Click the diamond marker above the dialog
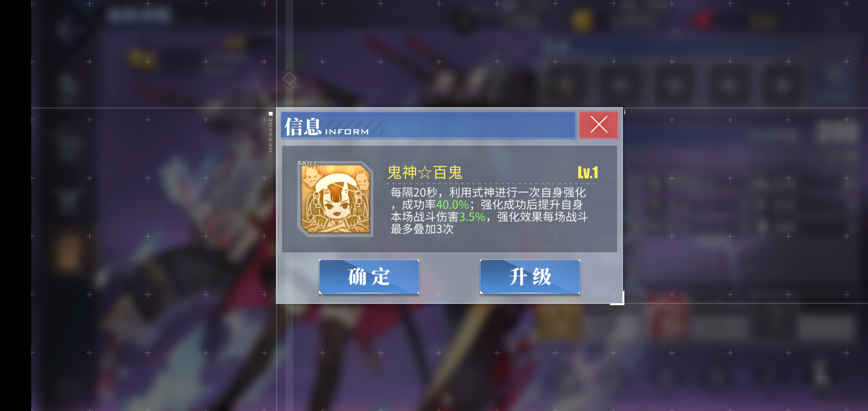 pyautogui.click(x=289, y=78)
